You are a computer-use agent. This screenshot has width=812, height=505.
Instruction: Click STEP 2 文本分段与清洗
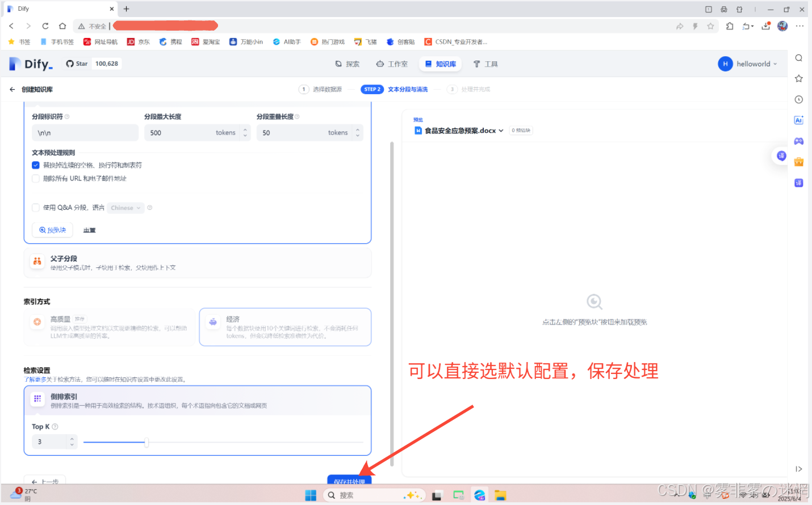[394, 89]
